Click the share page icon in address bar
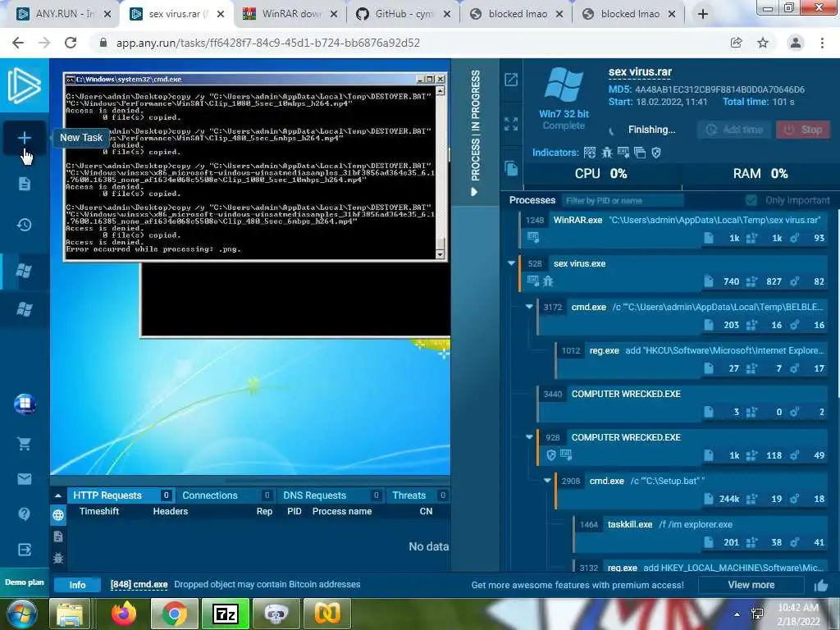The width and height of the screenshot is (840, 630). tap(736, 43)
